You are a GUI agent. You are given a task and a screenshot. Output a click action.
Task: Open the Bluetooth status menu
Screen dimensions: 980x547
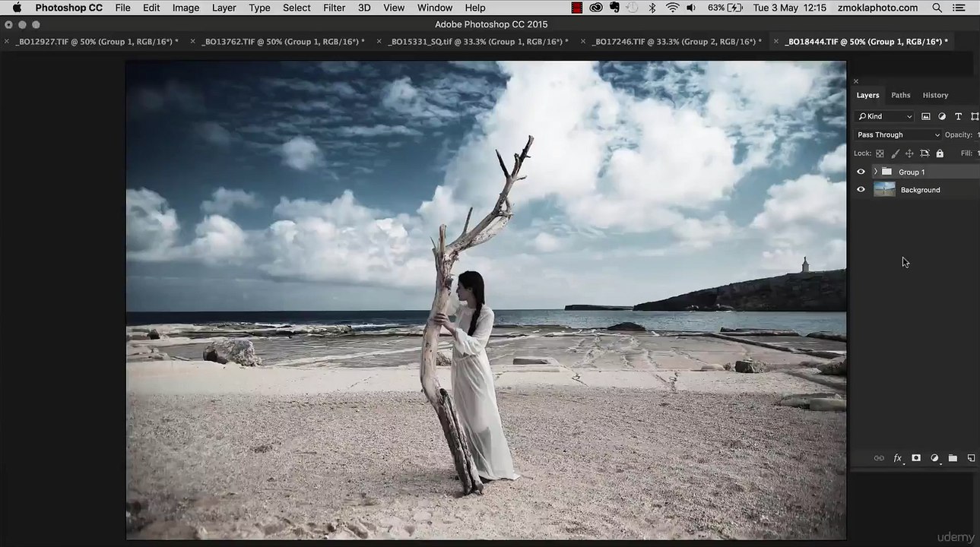point(652,8)
